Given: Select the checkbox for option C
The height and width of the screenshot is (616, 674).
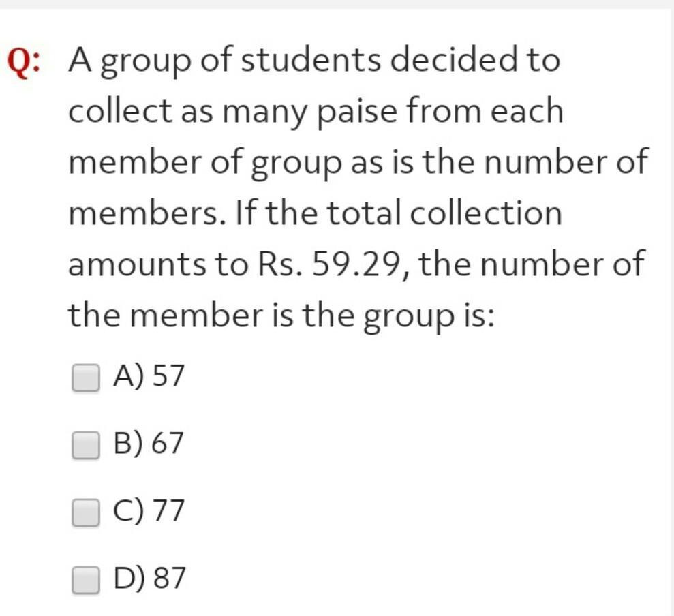Looking at the screenshot, I should pos(85,512).
